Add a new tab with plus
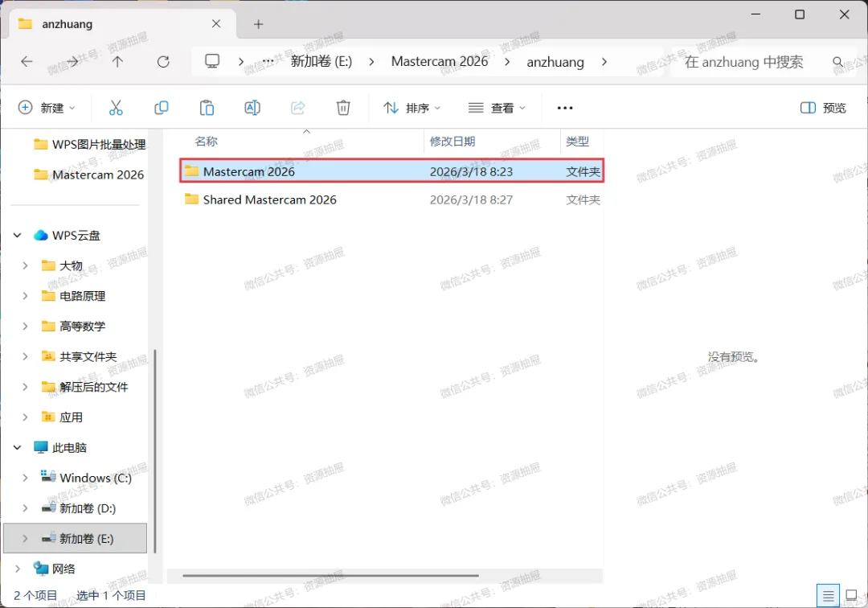Viewport: 868px width, 608px height. pyautogui.click(x=259, y=24)
